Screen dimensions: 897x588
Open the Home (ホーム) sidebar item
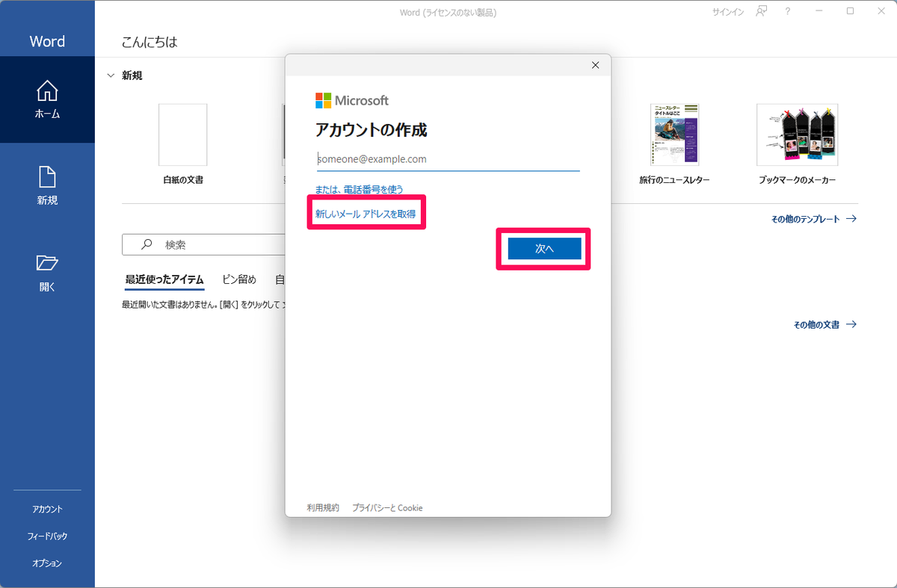[47, 100]
